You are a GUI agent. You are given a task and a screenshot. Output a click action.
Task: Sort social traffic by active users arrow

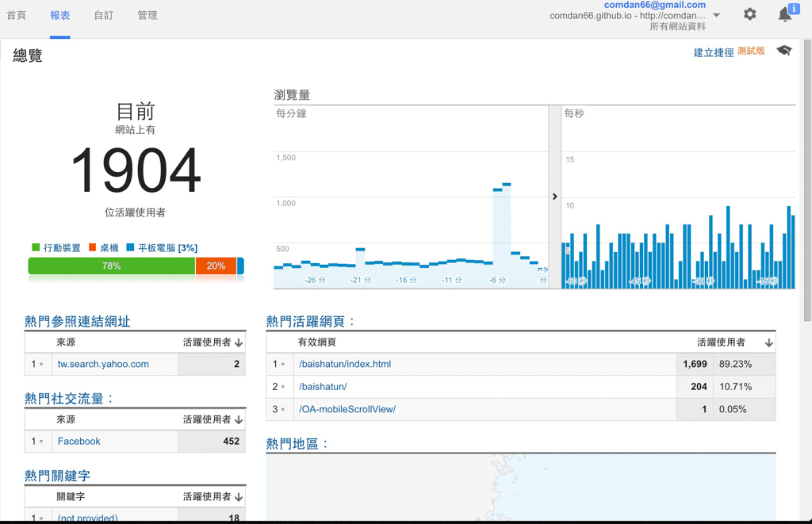point(239,420)
